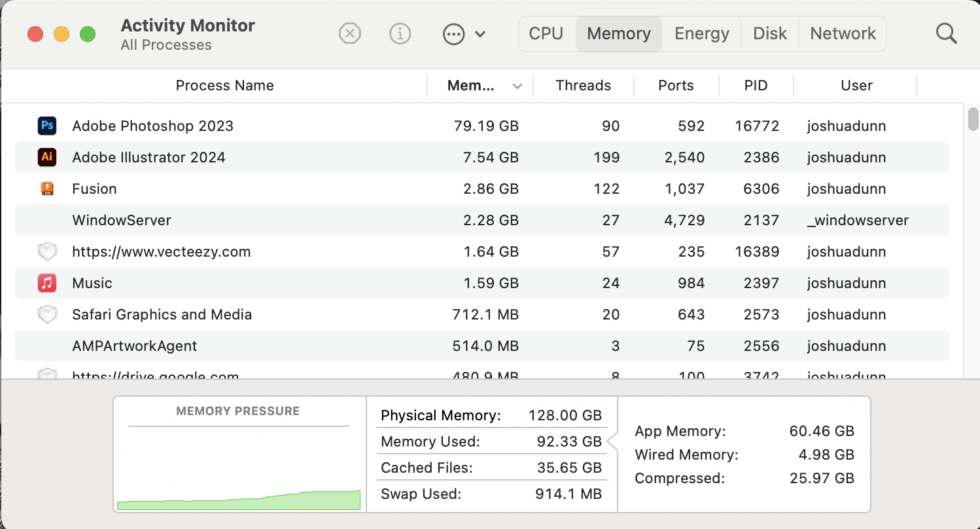
Task: Open the Network tab
Action: tap(843, 33)
